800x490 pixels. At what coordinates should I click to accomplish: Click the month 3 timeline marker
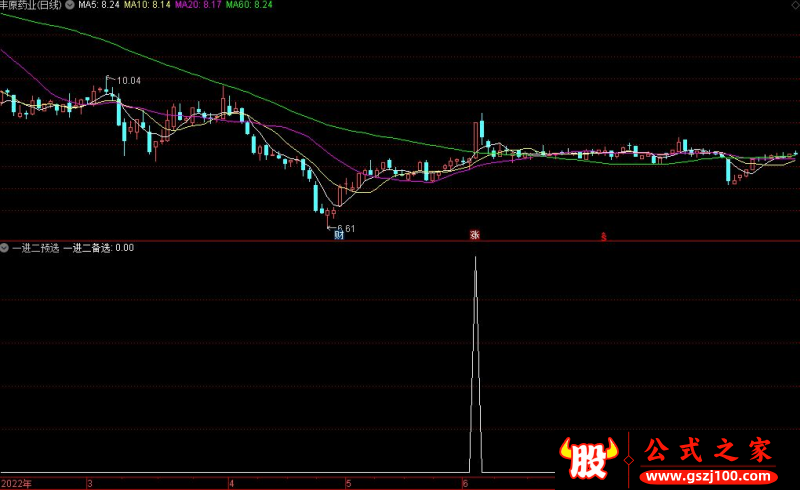pyautogui.click(x=90, y=483)
